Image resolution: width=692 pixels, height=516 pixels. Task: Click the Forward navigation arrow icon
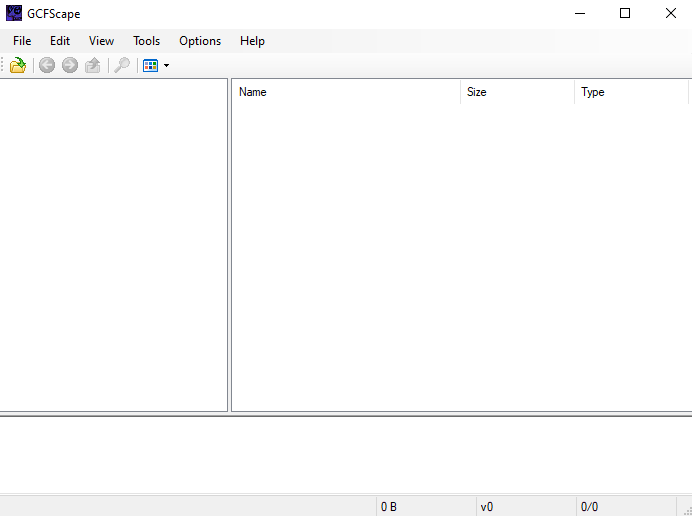[x=70, y=65]
